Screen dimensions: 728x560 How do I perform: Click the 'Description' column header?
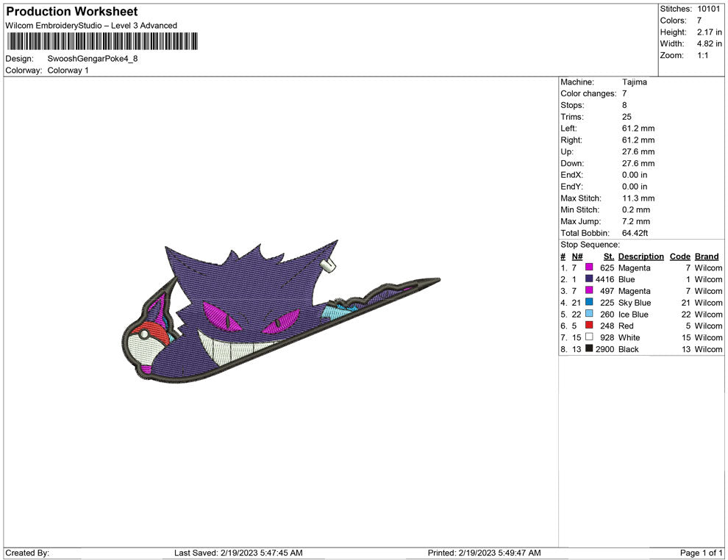[640, 256]
